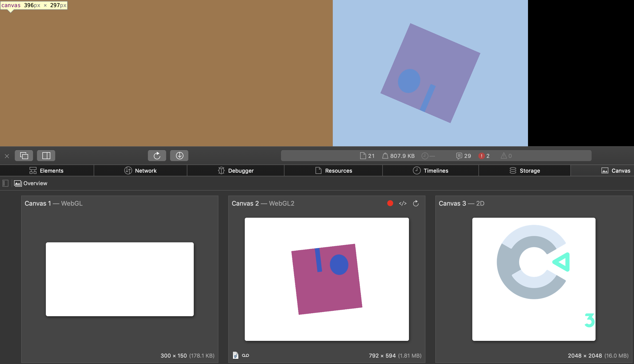This screenshot has height=364, width=634.
Task: Close the Web Inspector with the X
Action: point(7,155)
